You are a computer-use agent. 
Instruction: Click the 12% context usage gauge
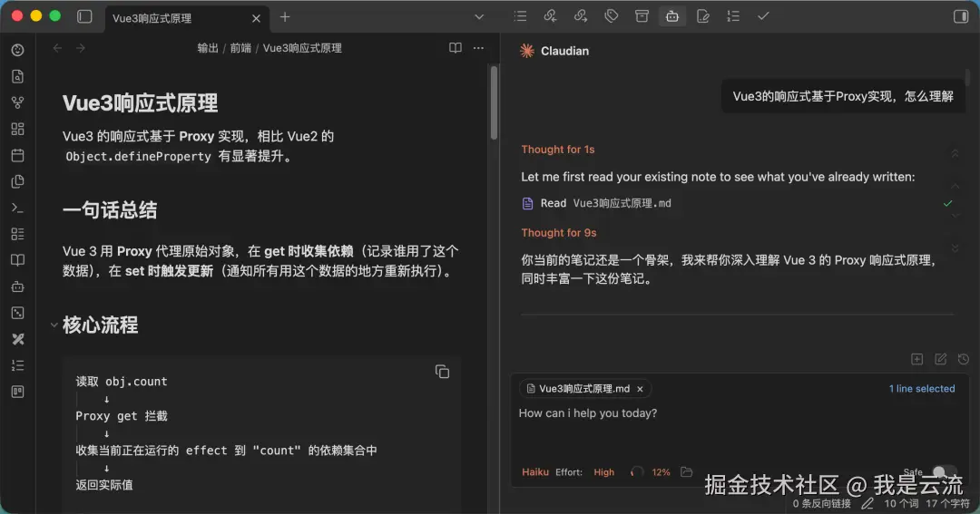(x=651, y=472)
